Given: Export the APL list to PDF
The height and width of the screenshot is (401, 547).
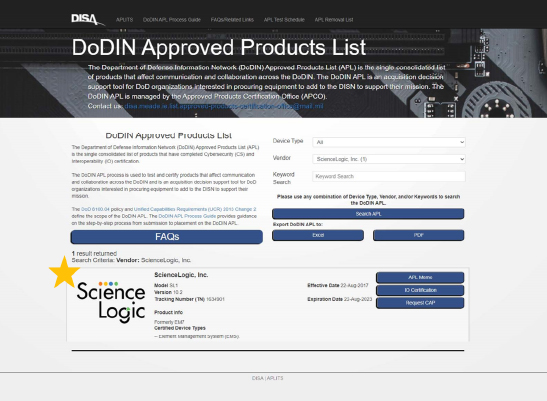Looking at the screenshot, I should point(419,235).
